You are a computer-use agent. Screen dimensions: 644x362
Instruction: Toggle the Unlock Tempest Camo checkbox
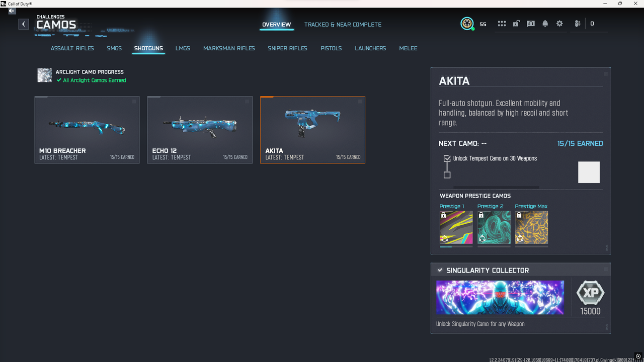click(447, 158)
